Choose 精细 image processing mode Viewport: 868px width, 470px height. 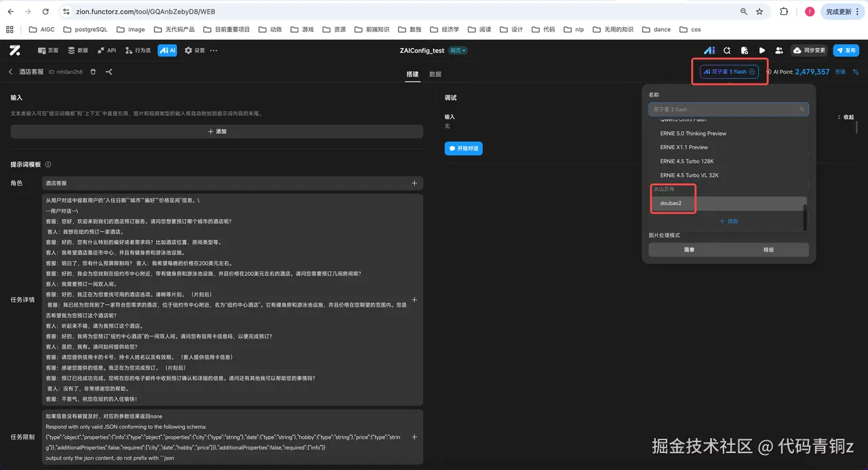click(768, 250)
